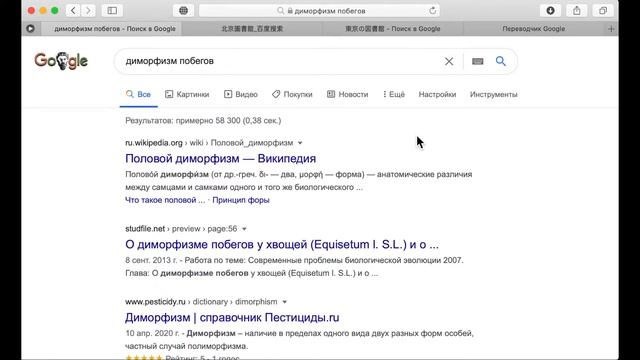640x360 pixels.
Task: Click the Результатов: примерно 58 300 text
Action: coord(203,120)
